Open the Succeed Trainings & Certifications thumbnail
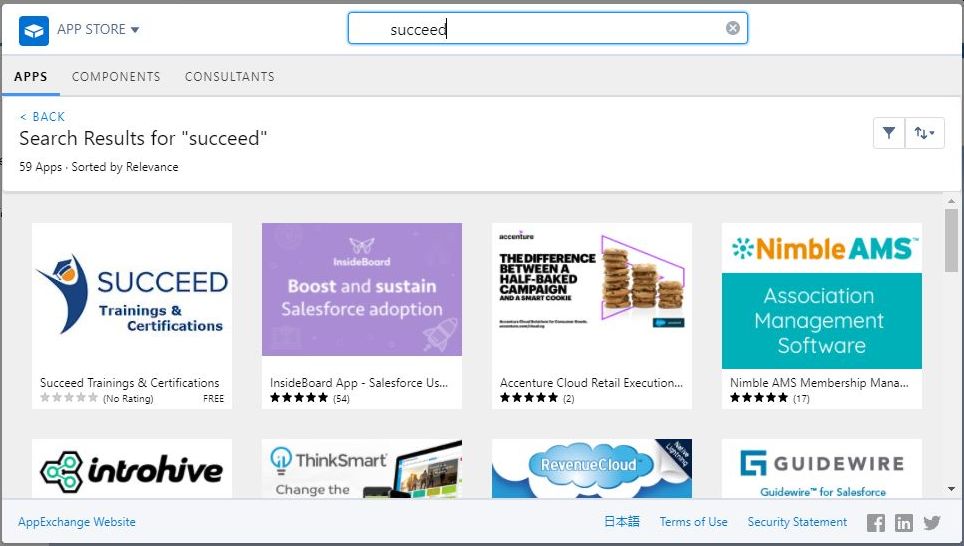Image resolution: width=964 pixels, height=546 pixels. 132,296
